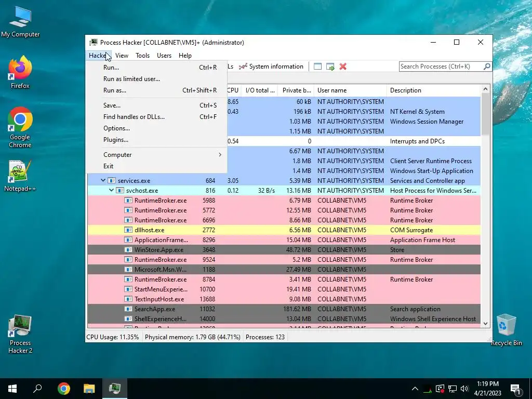
Task: Click the network tray icon
Action: pyautogui.click(x=453, y=389)
